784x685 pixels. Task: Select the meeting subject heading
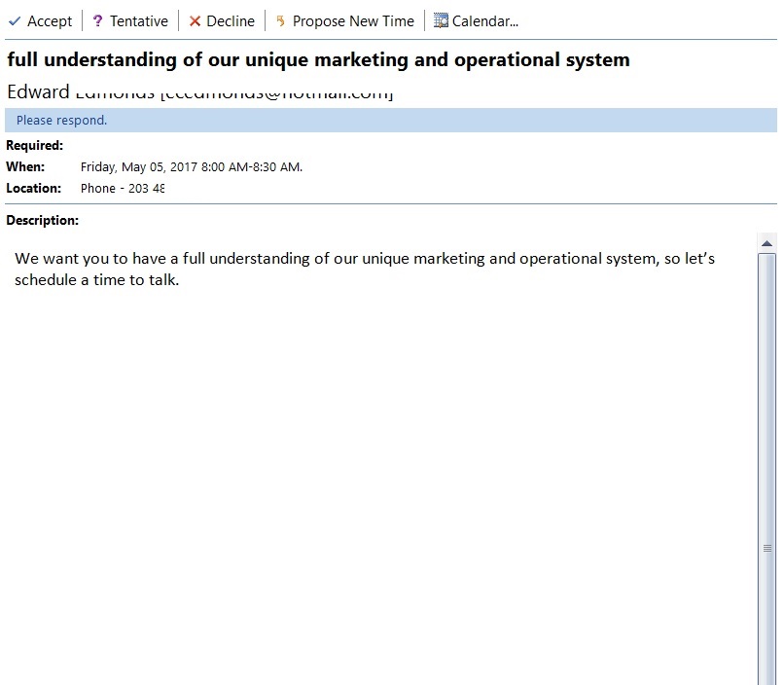(x=318, y=60)
